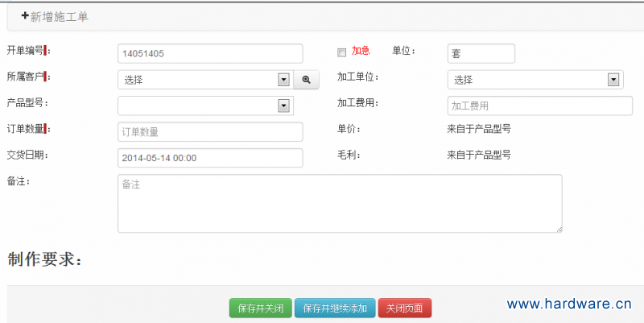Click the 单位 text box containing 套
The height and width of the screenshot is (323, 644).
481,53
